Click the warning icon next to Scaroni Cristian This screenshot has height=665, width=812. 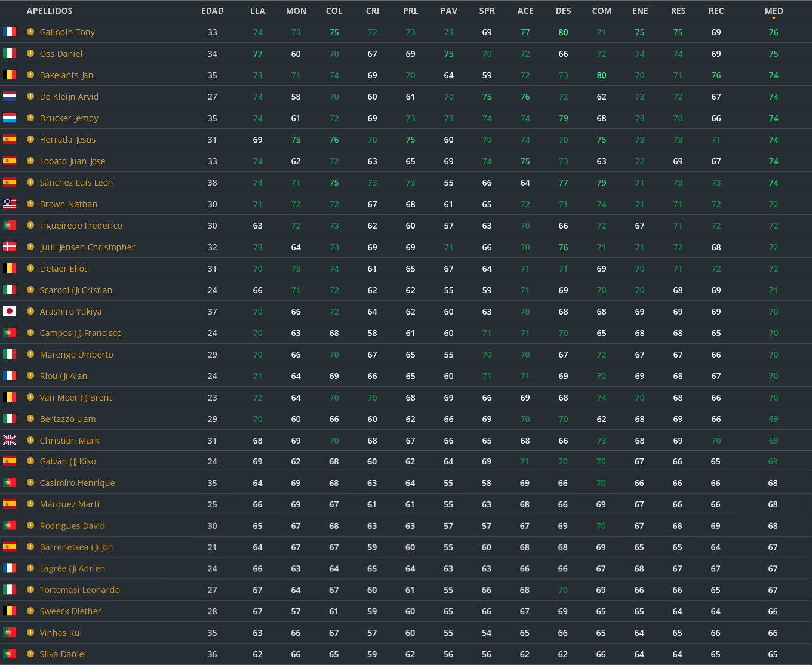pos(30,290)
